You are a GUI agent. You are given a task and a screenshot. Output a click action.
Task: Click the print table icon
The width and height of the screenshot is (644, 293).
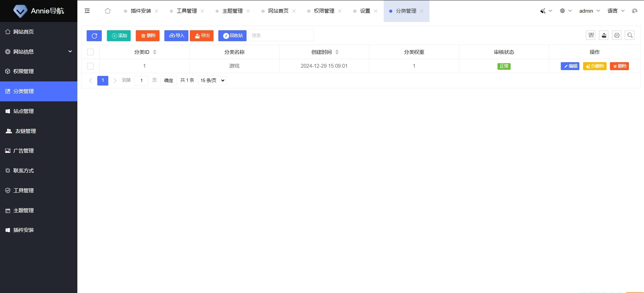617,35
